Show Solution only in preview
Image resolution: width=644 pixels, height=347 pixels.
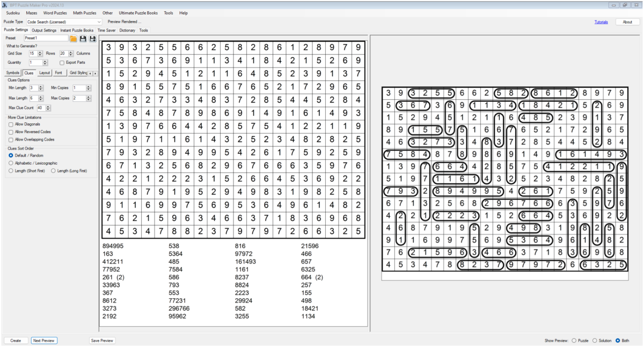[x=595, y=340]
